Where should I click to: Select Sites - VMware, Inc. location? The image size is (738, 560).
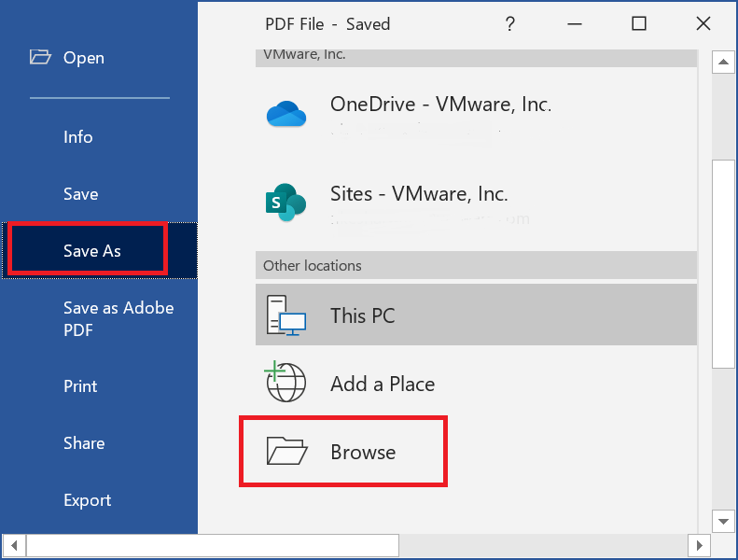coord(476,203)
